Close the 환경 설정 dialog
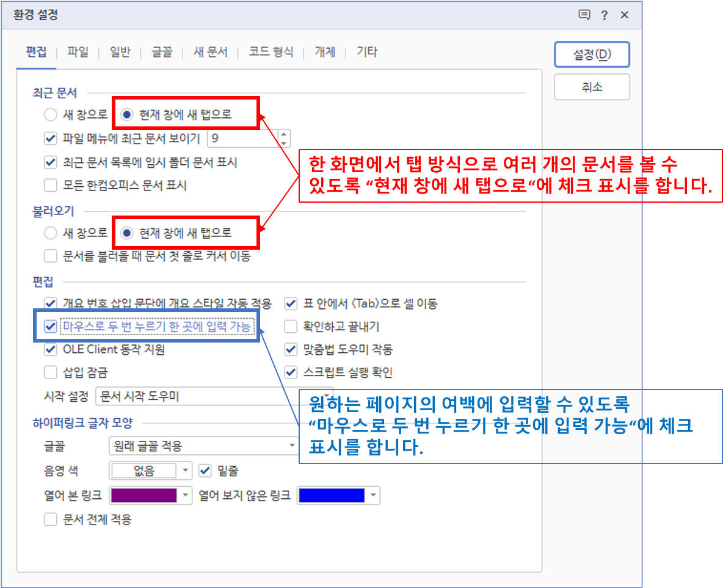This screenshot has height=588, width=723. click(x=624, y=15)
